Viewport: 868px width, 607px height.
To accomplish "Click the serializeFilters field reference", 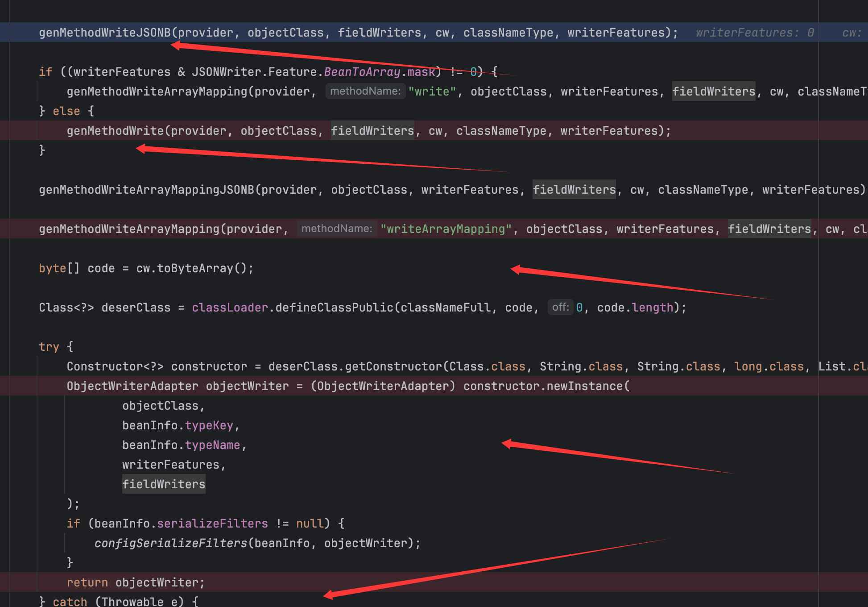I will pos(212,524).
